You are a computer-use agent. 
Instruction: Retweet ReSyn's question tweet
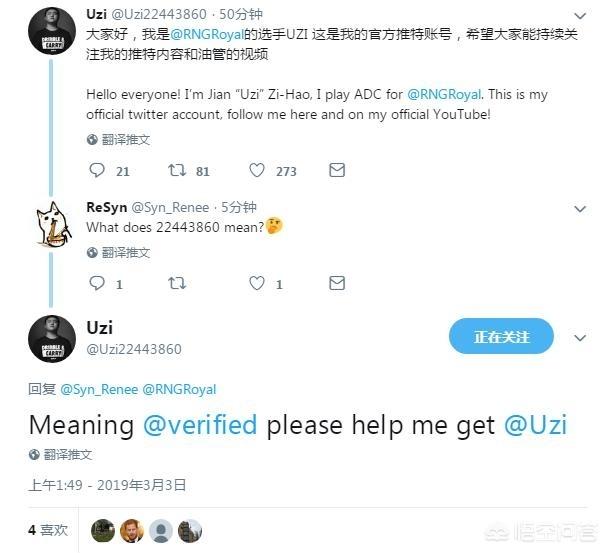pyautogui.click(x=177, y=283)
